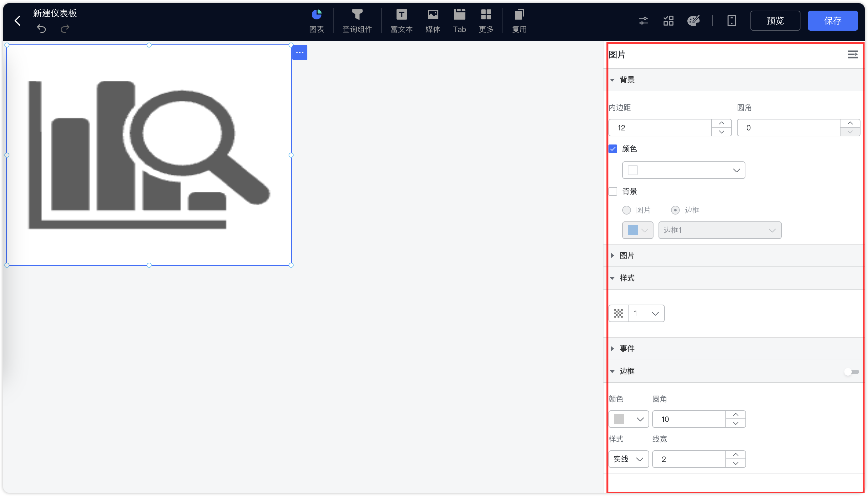Open the theme palette icon in the top bar

click(693, 20)
